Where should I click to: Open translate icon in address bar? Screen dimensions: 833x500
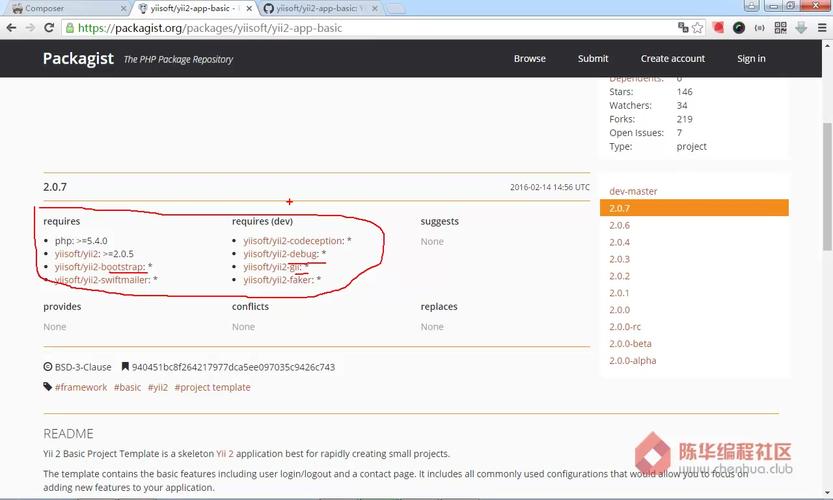[x=683, y=28]
